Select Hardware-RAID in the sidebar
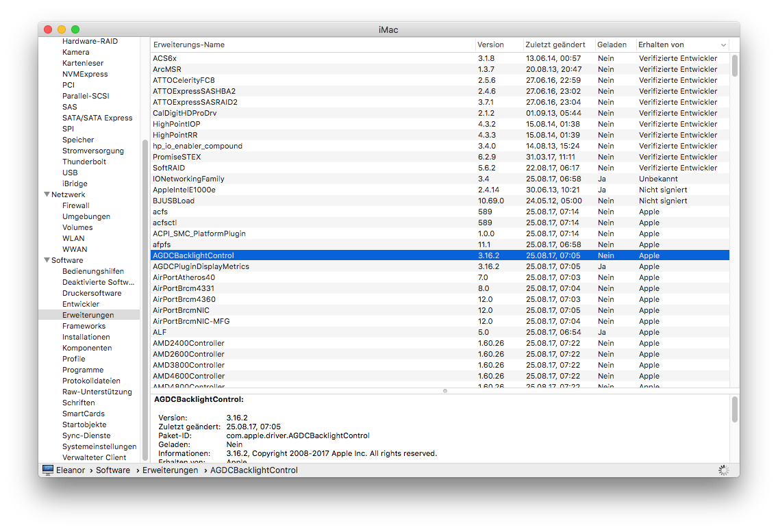This screenshot has width=778, height=532. coord(90,41)
